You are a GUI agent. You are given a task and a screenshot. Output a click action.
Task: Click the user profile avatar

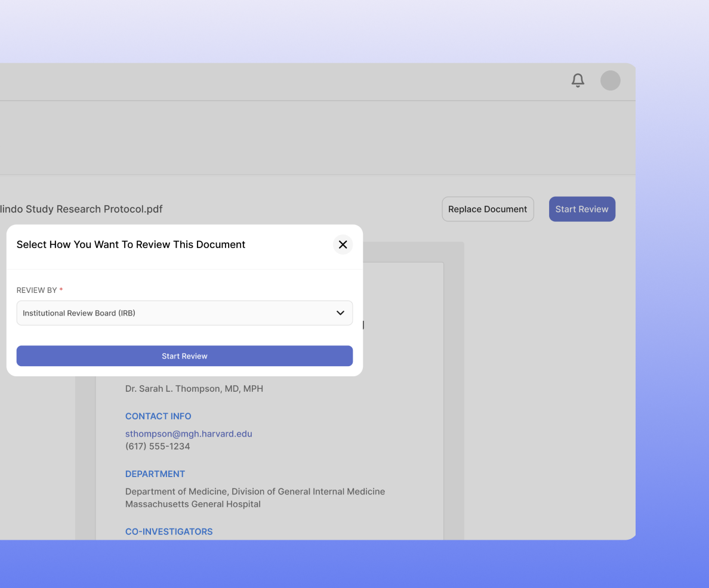coord(610,81)
